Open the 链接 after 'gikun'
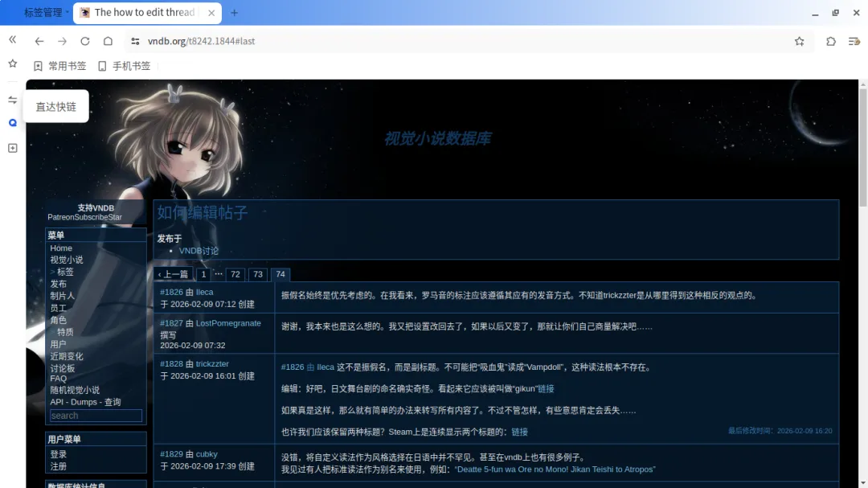 point(546,389)
